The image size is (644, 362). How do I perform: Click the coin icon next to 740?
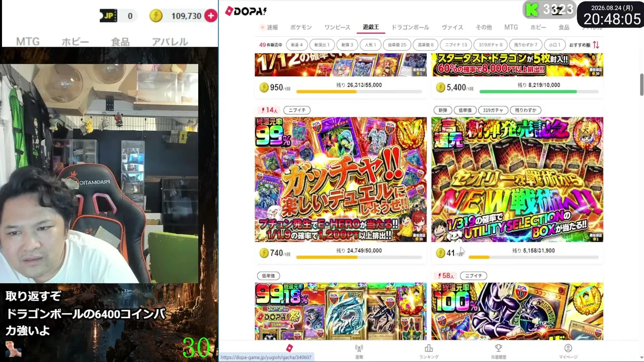click(x=264, y=253)
